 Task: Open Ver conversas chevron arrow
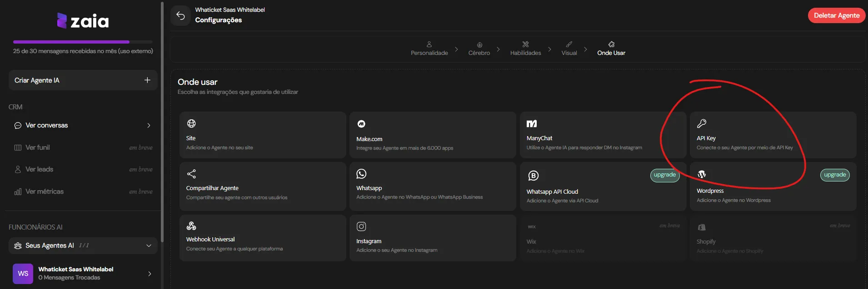[149, 125]
